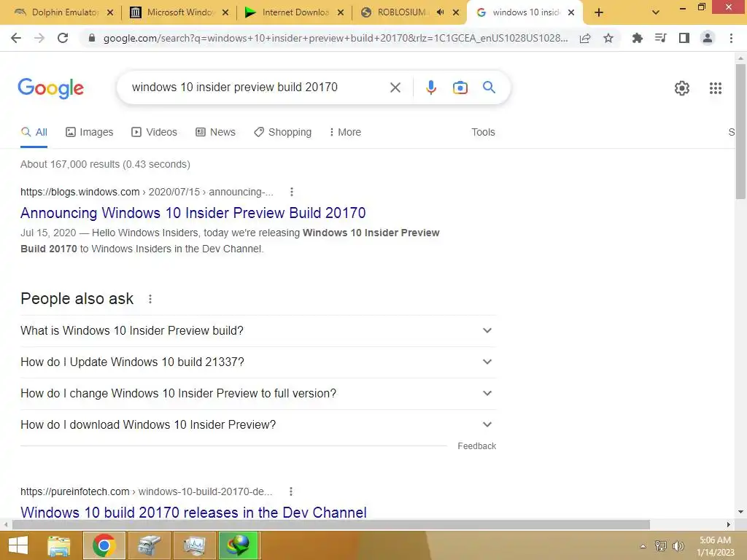The image size is (747, 560).
Task: Click the scroll-right arrow on horizontal scrollbar
Action: [x=729, y=524]
